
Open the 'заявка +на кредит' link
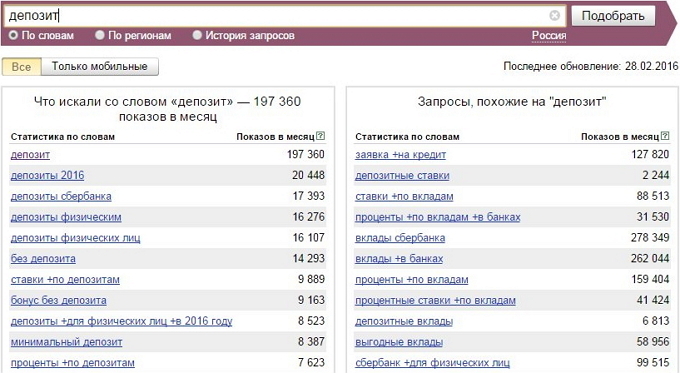click(400, 155)
